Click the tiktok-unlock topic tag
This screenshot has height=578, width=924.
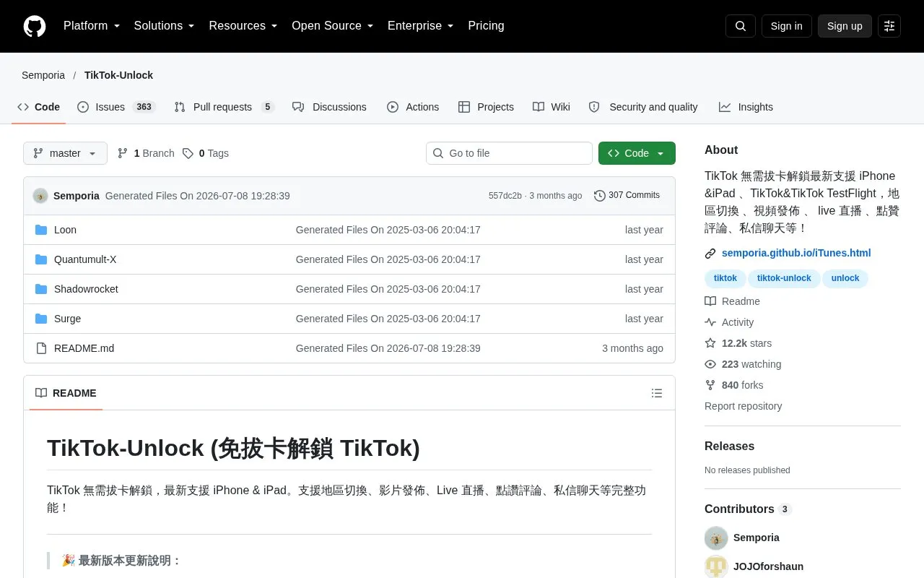[x=784, y=278]
